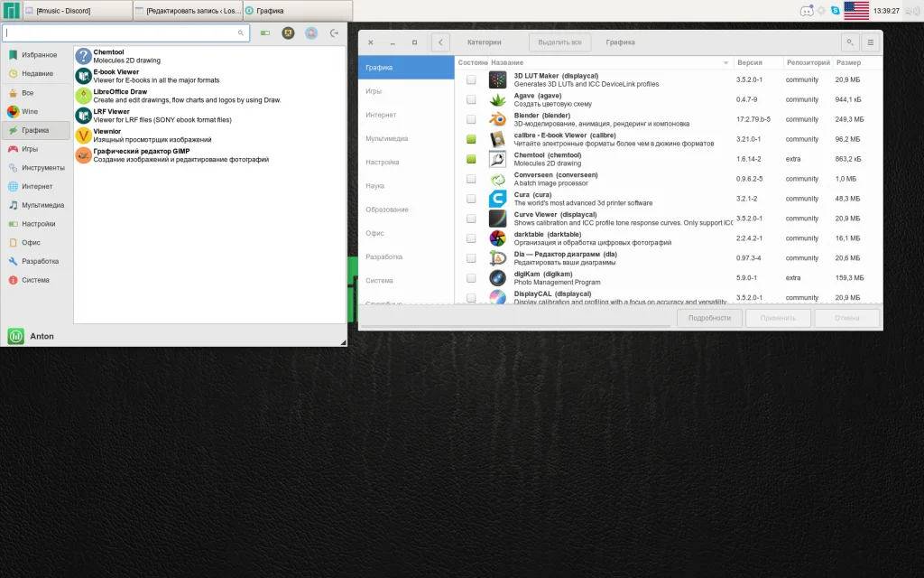
Task: Mark the darktable package for installation
Action: click(471, 238)
